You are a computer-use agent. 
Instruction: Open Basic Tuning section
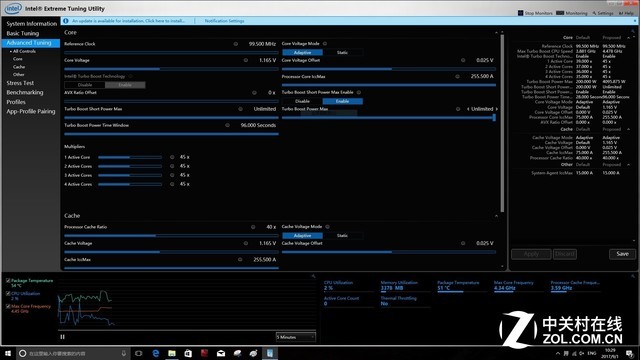[23, 33]
